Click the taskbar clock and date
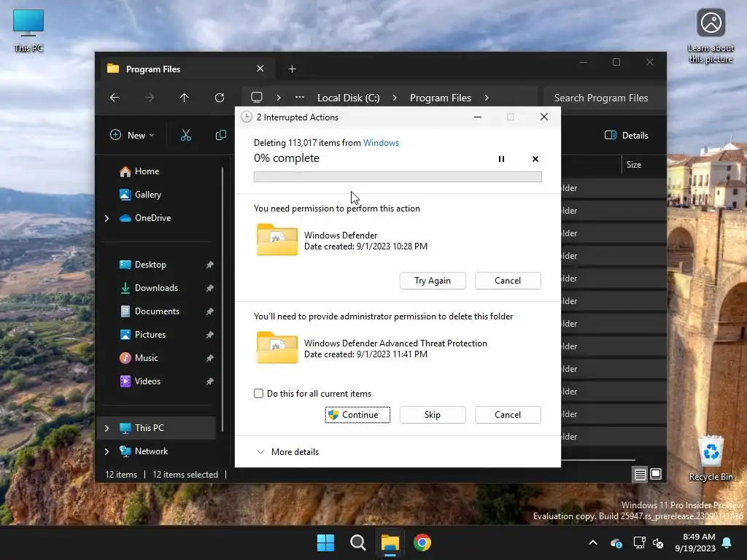747x560 pixels. [x=695, y=542]
